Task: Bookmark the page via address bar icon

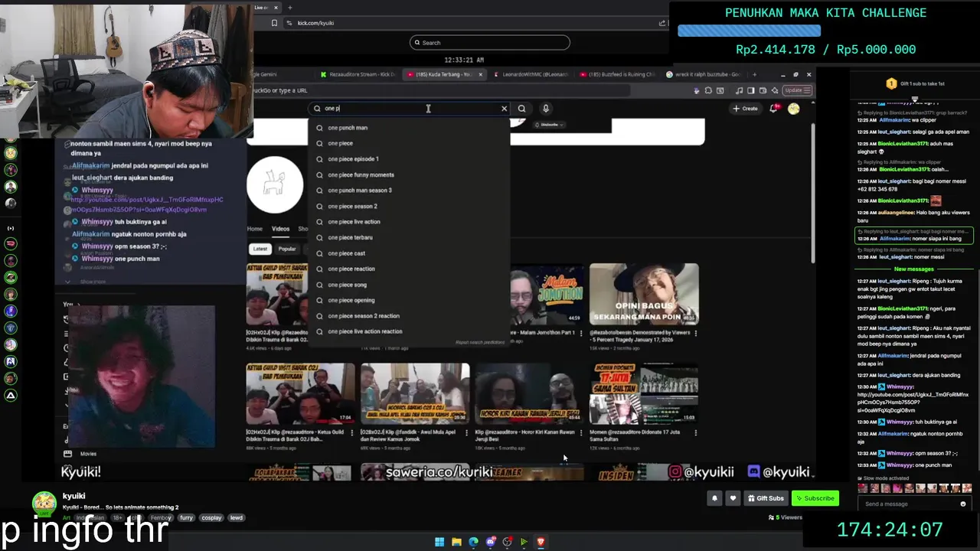Action: (274, 23)
